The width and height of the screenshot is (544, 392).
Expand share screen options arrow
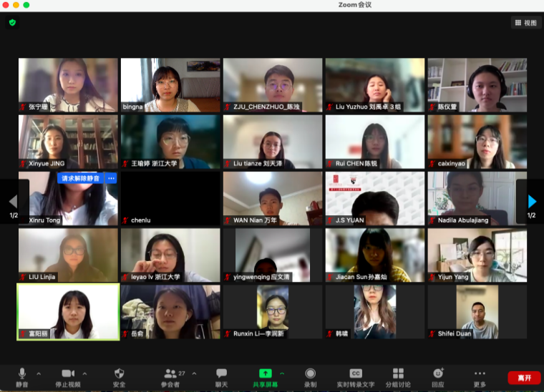pyautogui.click(x=282, y=373)
